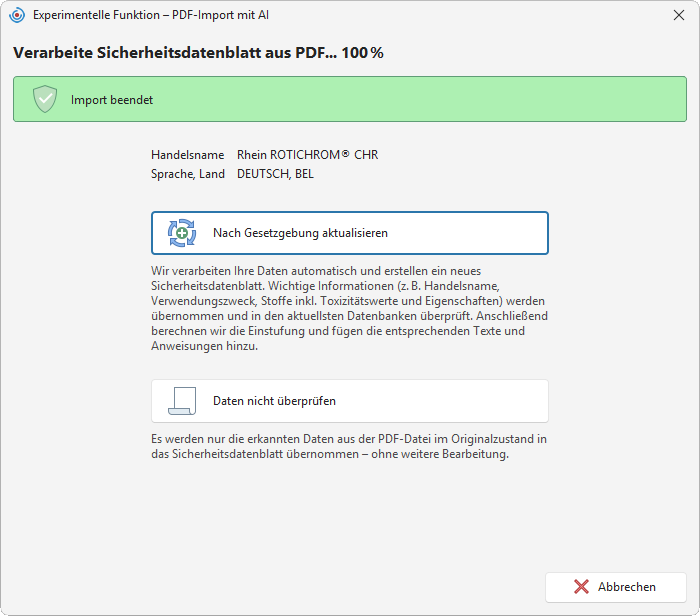Select the DEUTSCH, BEL value
Image resolution: width=700 pixels, height=616 pixels.
(275, 174)
